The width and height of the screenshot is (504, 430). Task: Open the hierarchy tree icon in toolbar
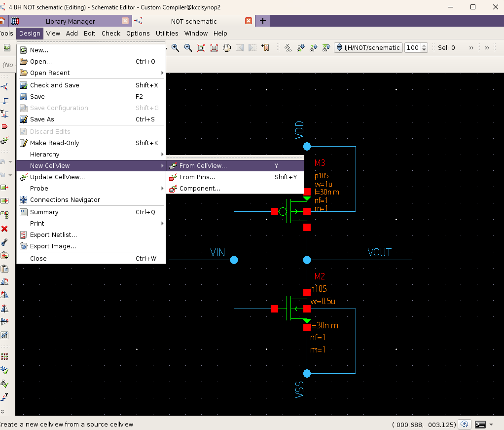[288, 48]
